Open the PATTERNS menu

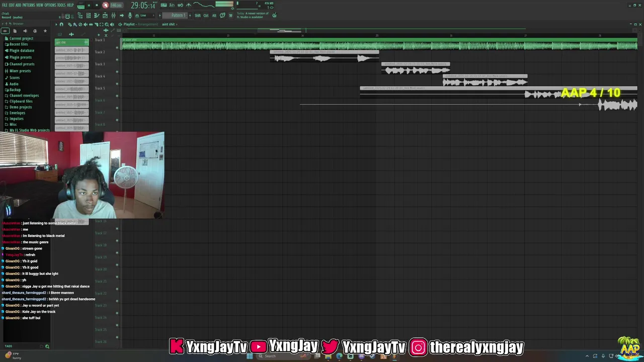click(29, 5)
